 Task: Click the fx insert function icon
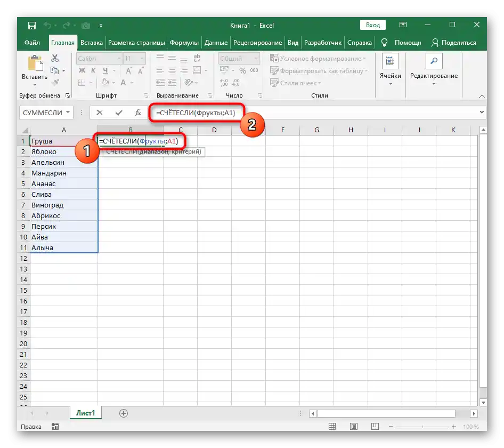click(138, 113)
